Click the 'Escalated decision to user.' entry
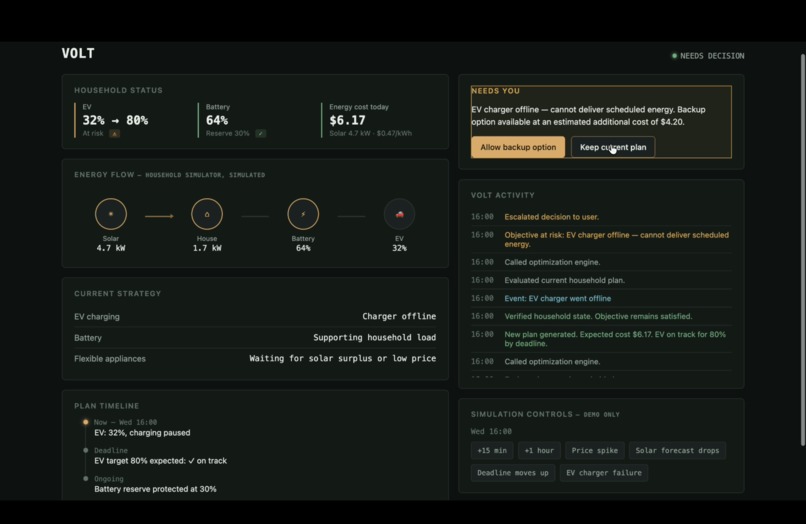This screenshot has height=524, width=806. 552,217
